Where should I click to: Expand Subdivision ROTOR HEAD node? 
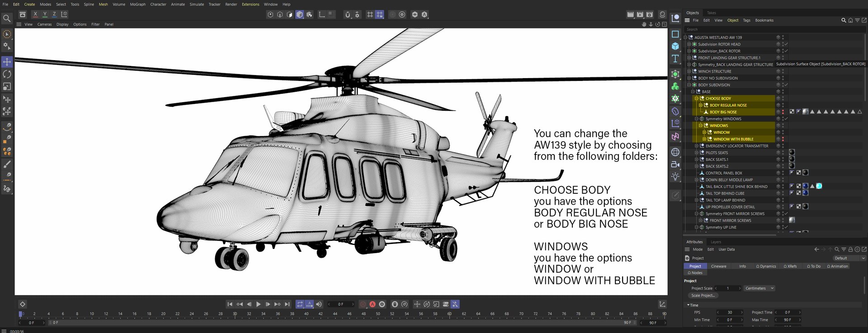(x=689, y=44)
